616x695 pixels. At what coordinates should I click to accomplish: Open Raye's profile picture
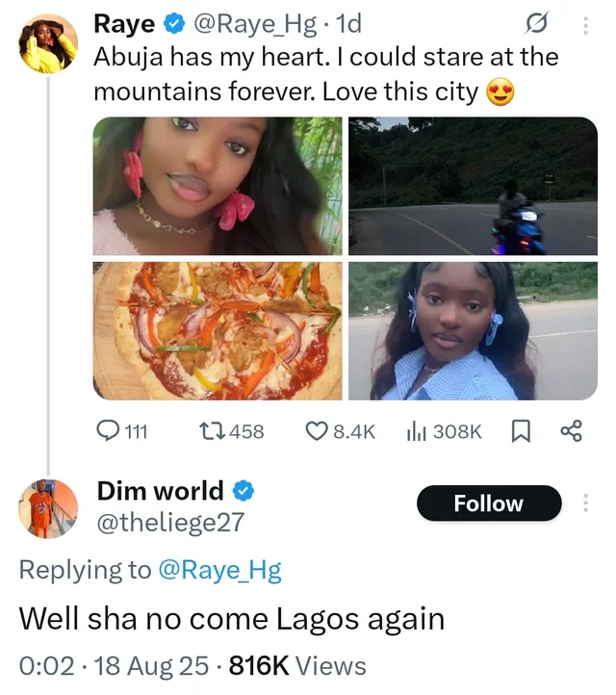tap(48, 44)
